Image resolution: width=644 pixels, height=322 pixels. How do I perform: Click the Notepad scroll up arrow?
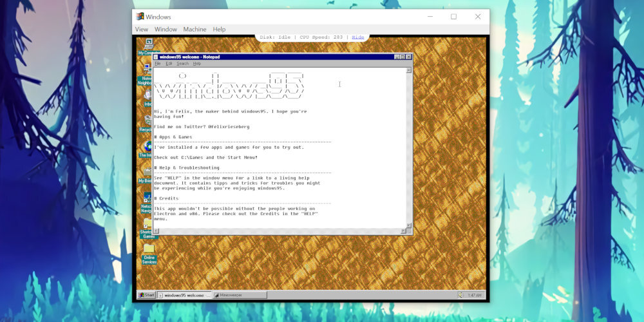coord(409,70)
